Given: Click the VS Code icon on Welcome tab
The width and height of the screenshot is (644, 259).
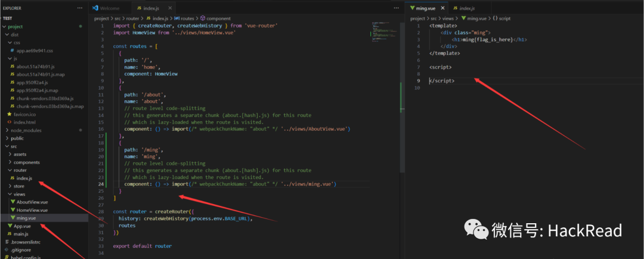Looking at the screenshot, I should [95, 8].
